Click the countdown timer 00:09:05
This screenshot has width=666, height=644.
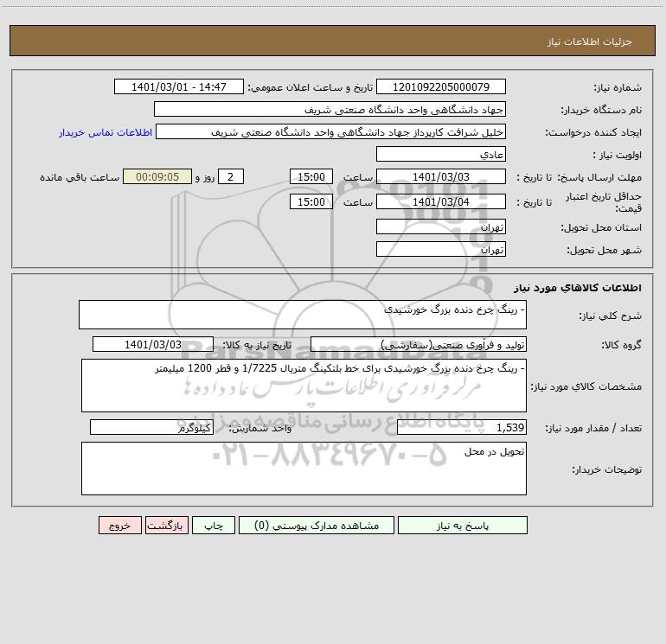[157, 176]
